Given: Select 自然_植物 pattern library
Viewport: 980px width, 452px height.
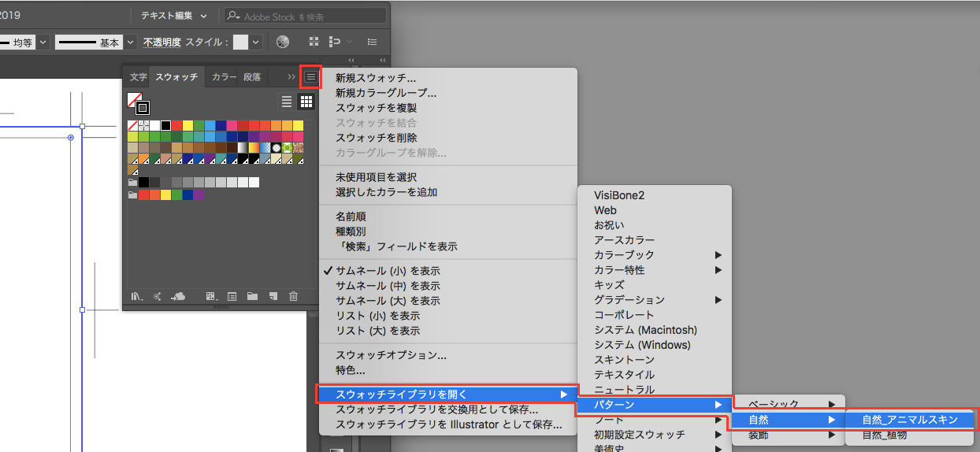Looking at the screenshot, I should 911,435.
